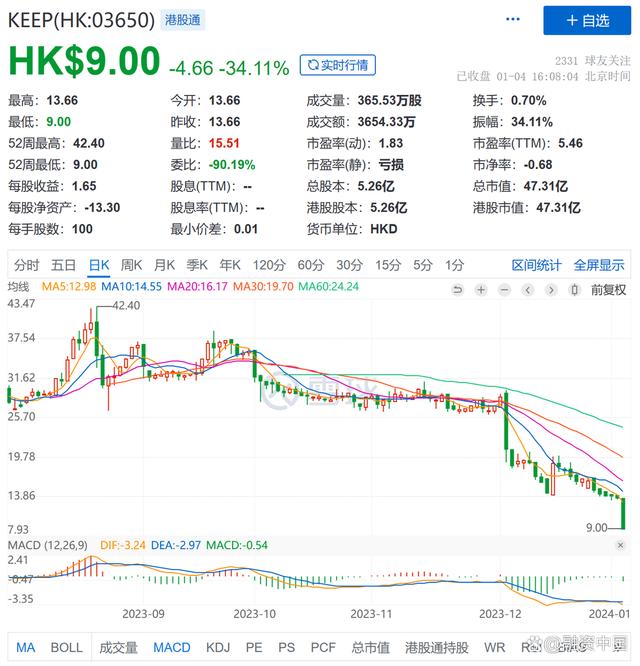Switch to 5分 chart interval
640x666 pixels.
pos(423,265)
